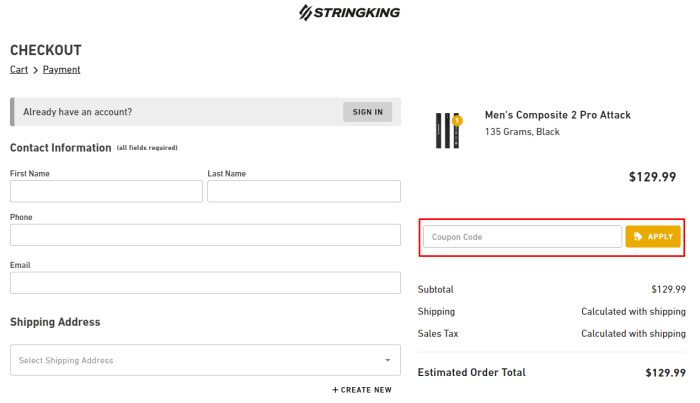This screenshot has width=700, height=403.
Task: Click the Estimated Order Total label
Action: coord(471,372)
